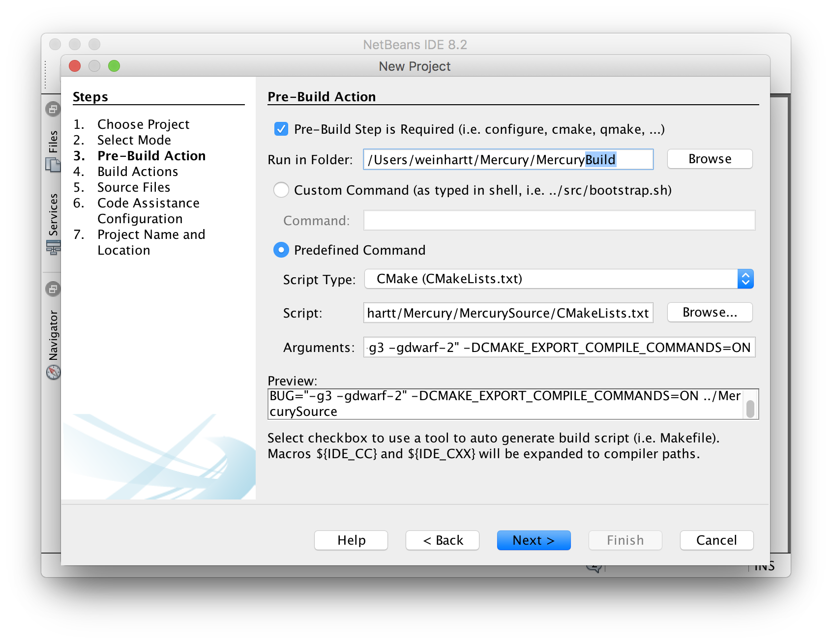The image size is (832, 644).
Task: Click the greyed-out Finish button
Action: (x=625, y=540)
